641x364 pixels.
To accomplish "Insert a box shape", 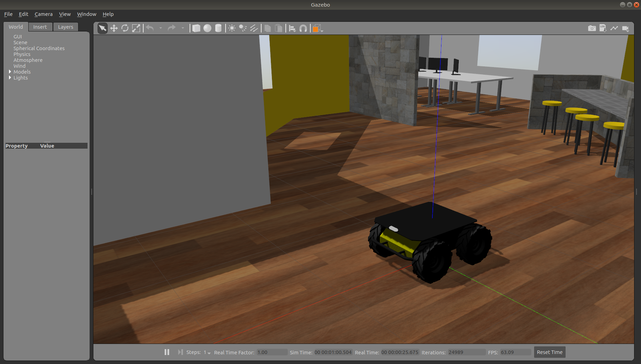I will [x=196, y=28].
